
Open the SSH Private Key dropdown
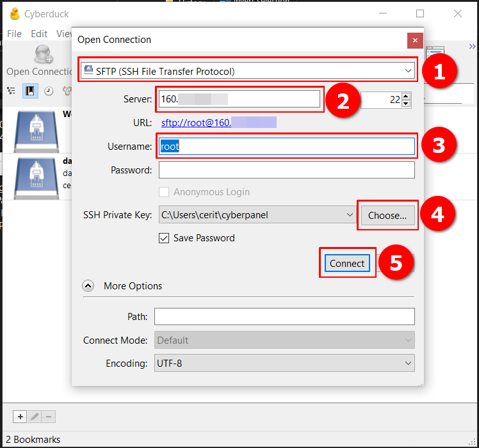coord(257,215)
